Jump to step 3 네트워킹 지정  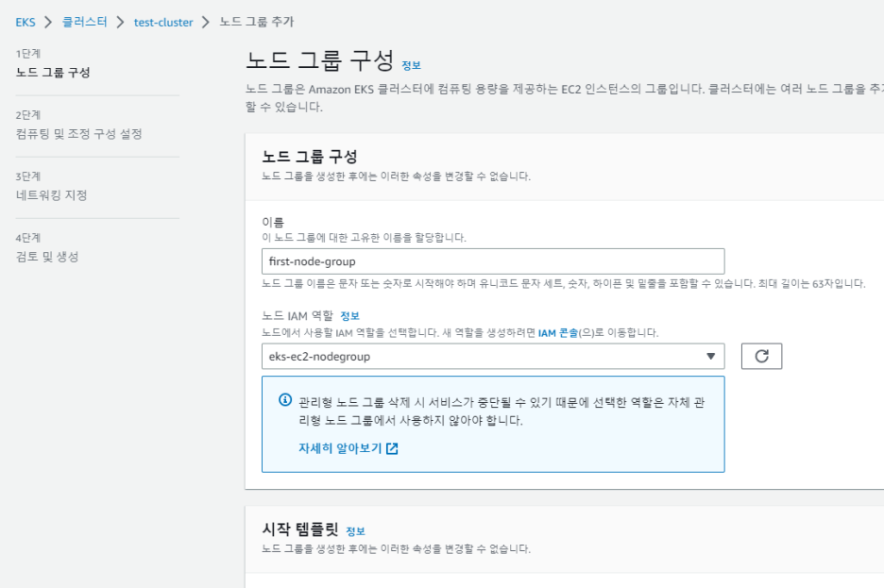point(52,195)
